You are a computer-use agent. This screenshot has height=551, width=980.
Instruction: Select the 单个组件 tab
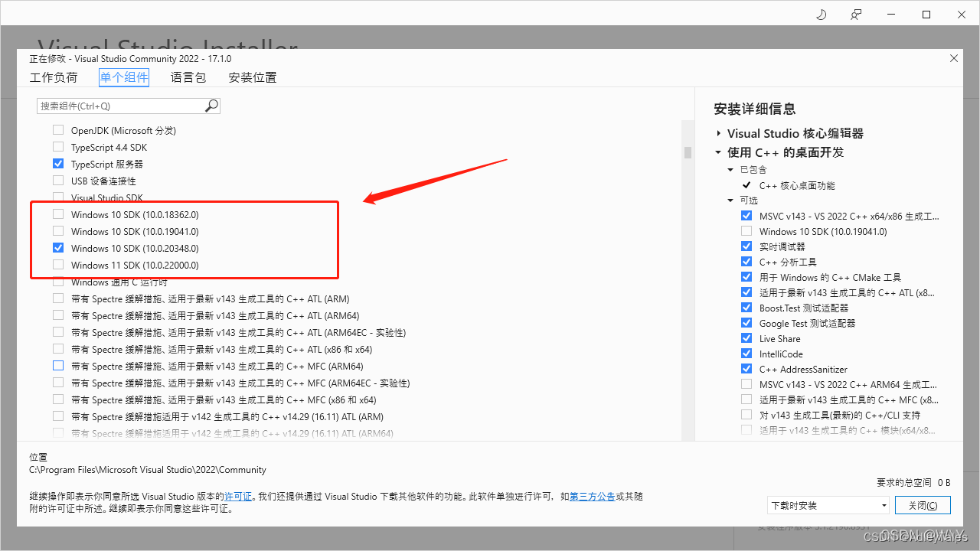[x=124, y=77]
